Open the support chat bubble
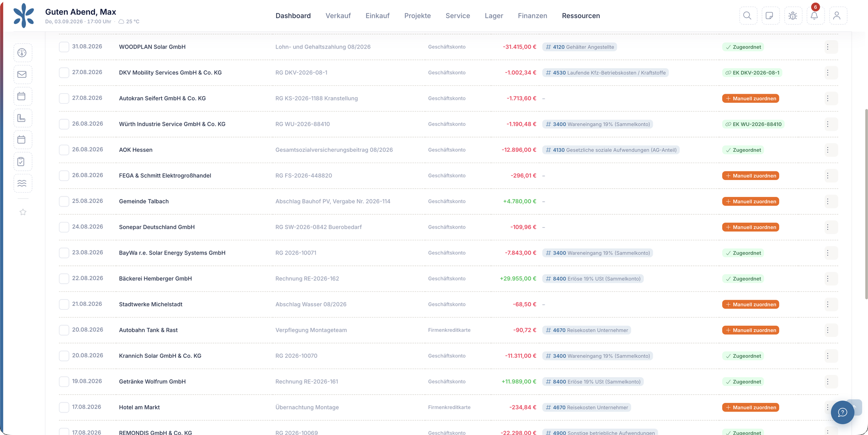The width and height of the screenshot is (868, 435). click(x=842, y=412)
